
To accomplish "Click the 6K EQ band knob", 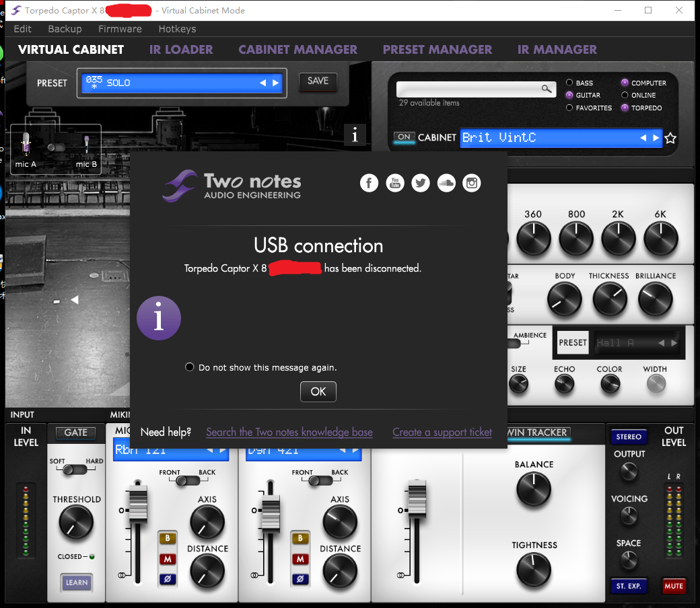I will pos(661,239).
